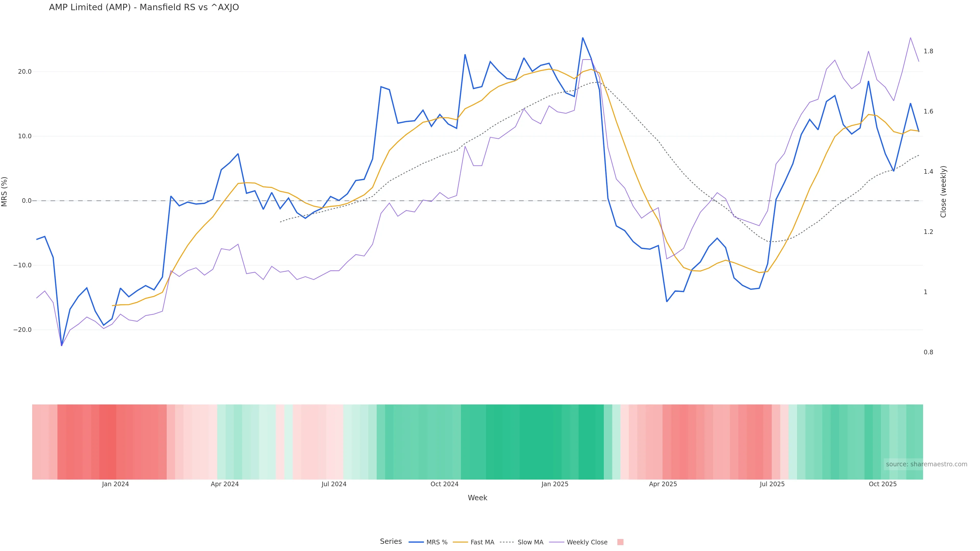Click the 1.8 tick on Close axis
980x551 pixels.
(928, 51)
